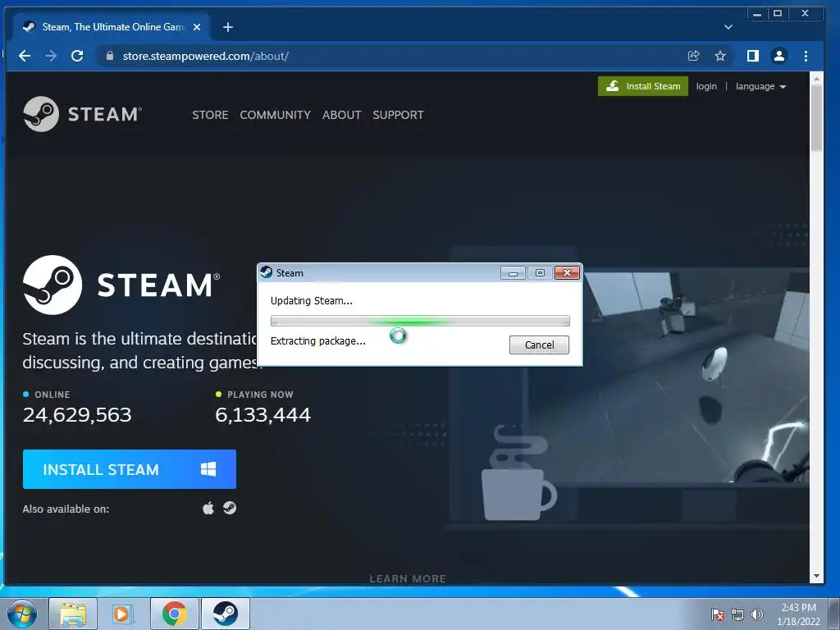Go back with the browser back arrow
This screenshot has width=840, height=630.
(x=24, y=56)
